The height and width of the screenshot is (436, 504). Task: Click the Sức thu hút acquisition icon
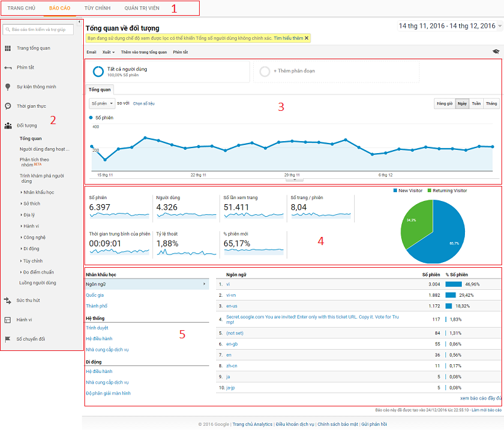8,301
